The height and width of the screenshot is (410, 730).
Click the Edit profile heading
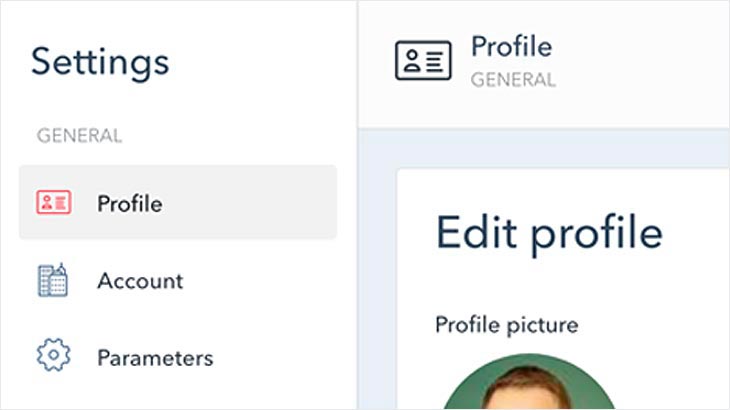(549, 233)
